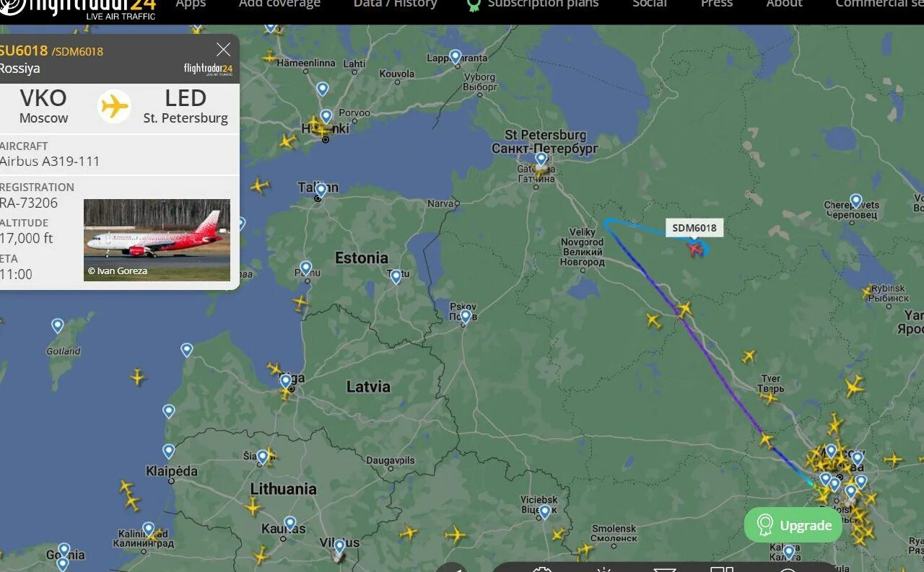Select the Tallinn airport marker
Image resolution: width=924 pixels, height=572 pixels.
[x=321, y=190]
